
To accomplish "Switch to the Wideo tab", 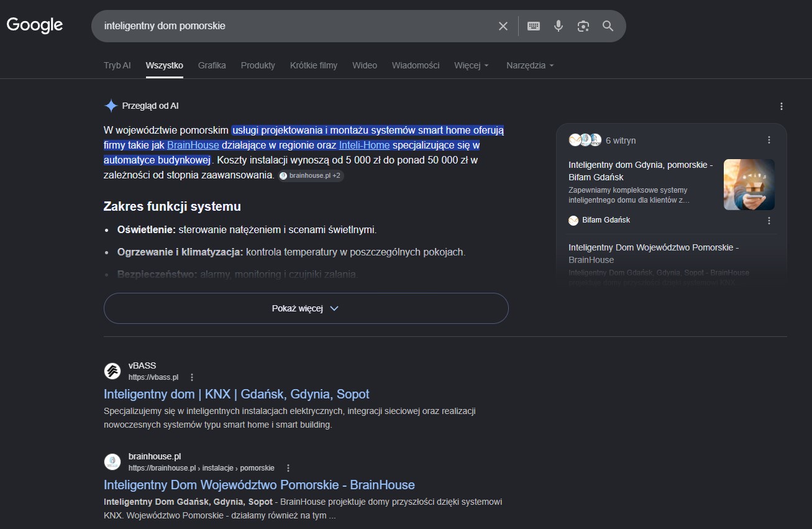I will (365, 65).
